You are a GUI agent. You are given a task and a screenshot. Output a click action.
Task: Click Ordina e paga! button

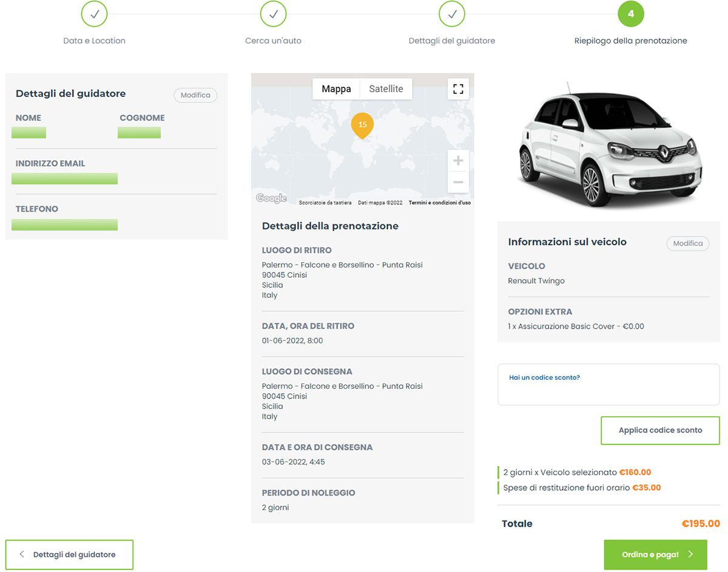point(656,554)
